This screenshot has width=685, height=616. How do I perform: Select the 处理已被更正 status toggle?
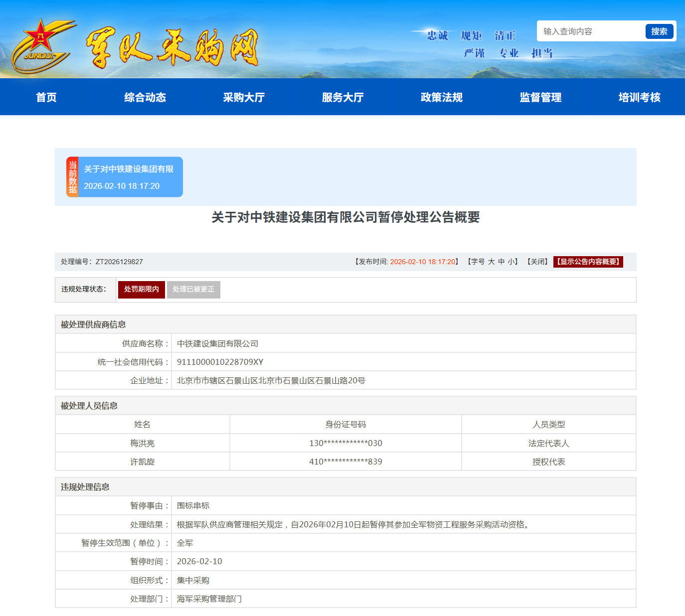click(x=194, y=290)
